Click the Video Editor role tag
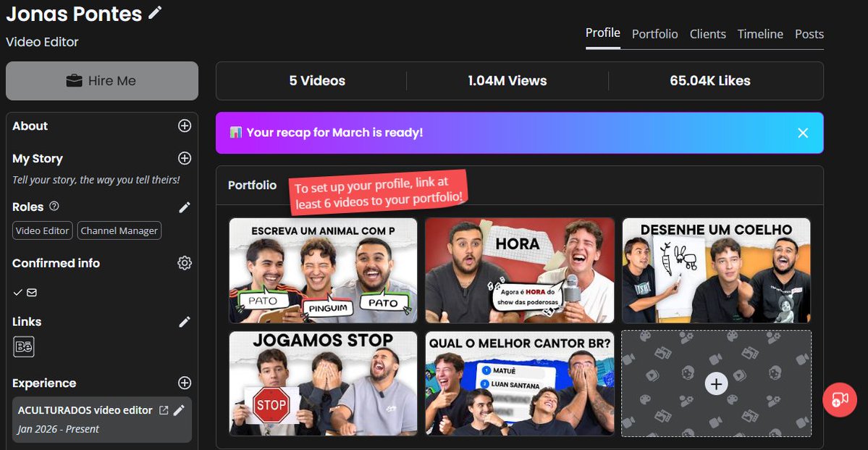The image size is (868, 450). (43, 230)
